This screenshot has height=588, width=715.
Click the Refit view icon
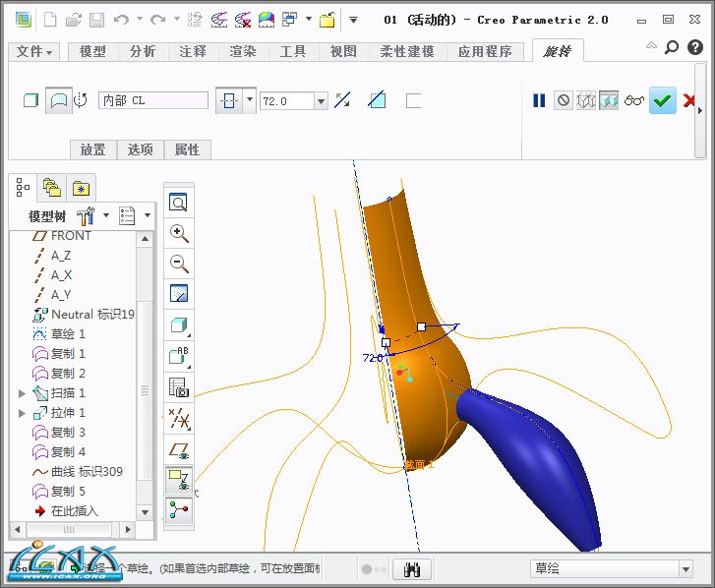click(x=178, y=203)
